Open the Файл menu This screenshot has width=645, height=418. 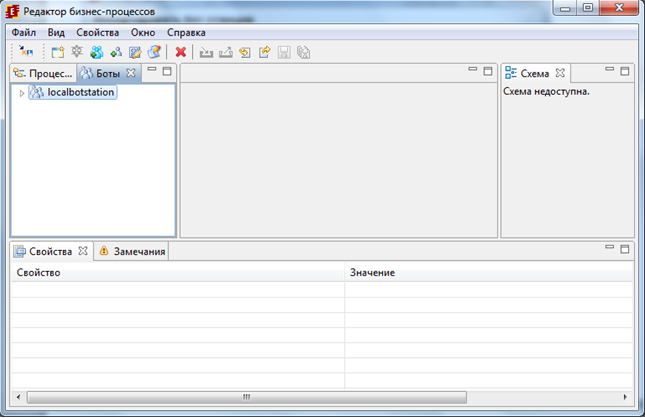pyautogui.click(x=23, y=33)
